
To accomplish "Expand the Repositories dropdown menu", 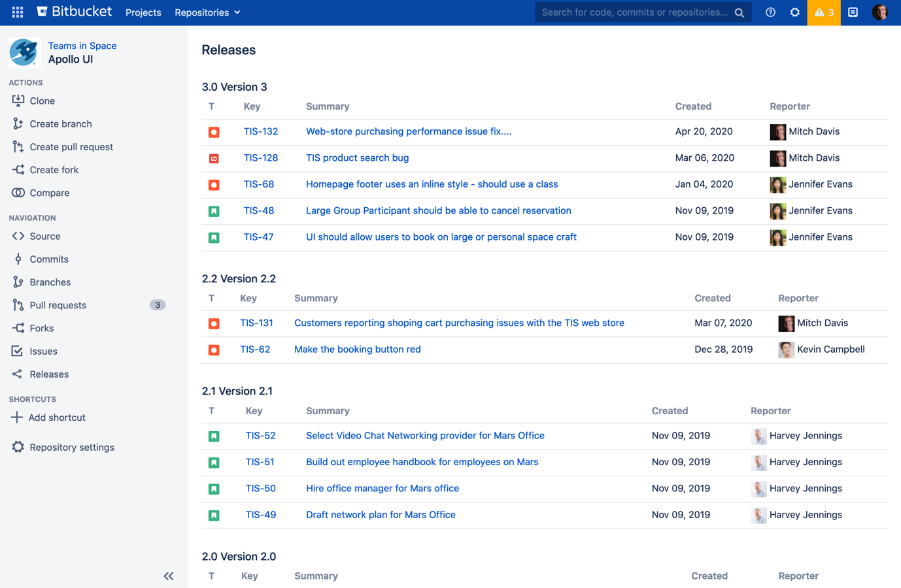I will [207, 12].
